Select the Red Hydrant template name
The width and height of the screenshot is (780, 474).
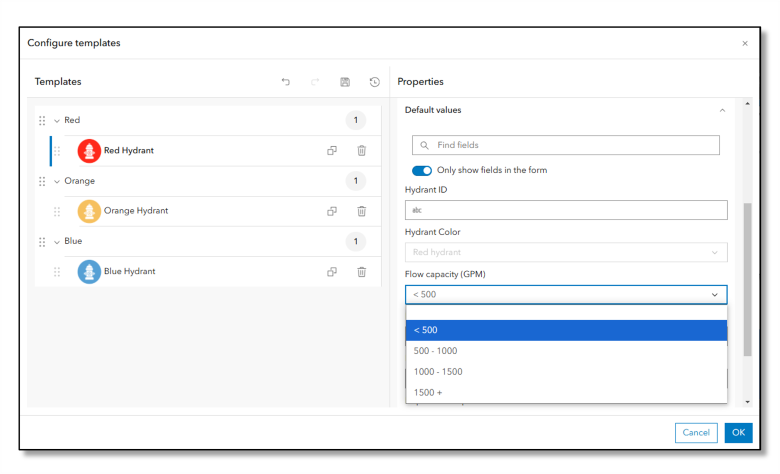click(129, 151)
